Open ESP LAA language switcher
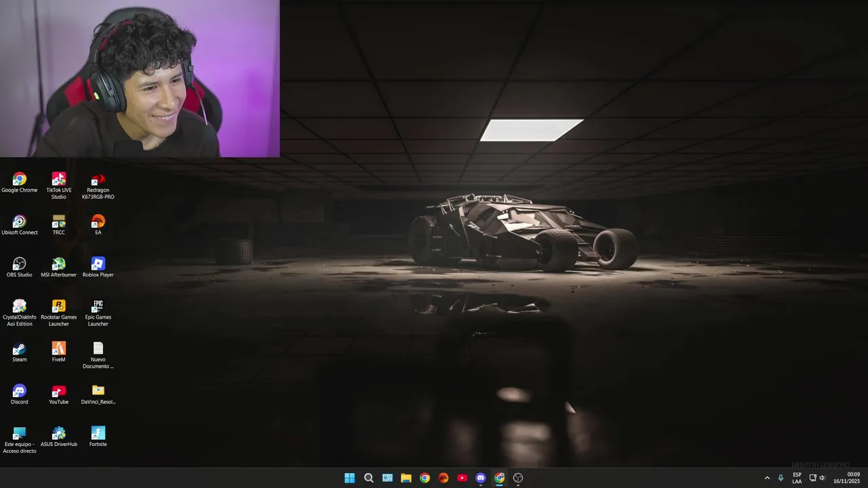 click(797, 478)
